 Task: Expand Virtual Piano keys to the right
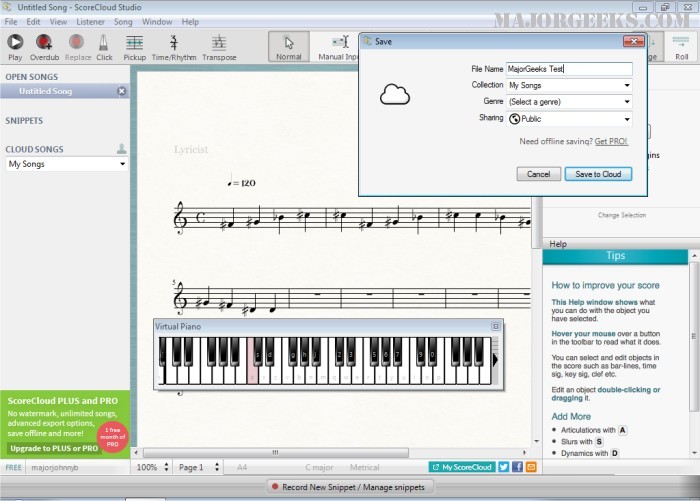click(495, 360)
